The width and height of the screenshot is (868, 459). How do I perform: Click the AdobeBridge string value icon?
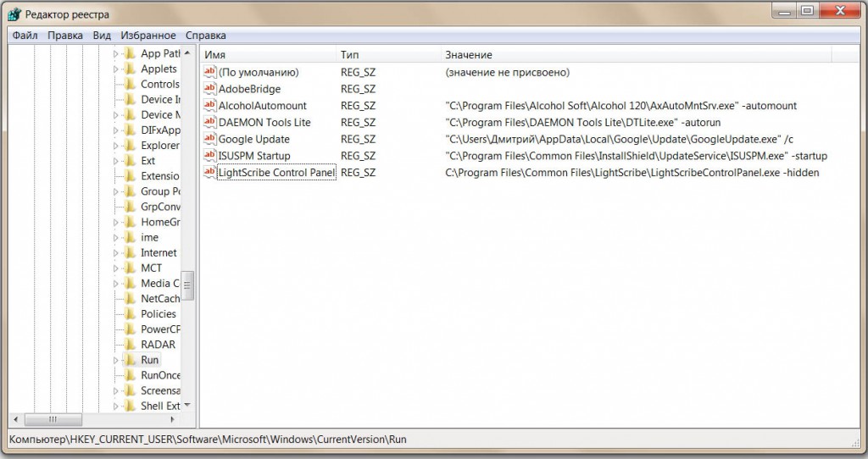(210, 88)
